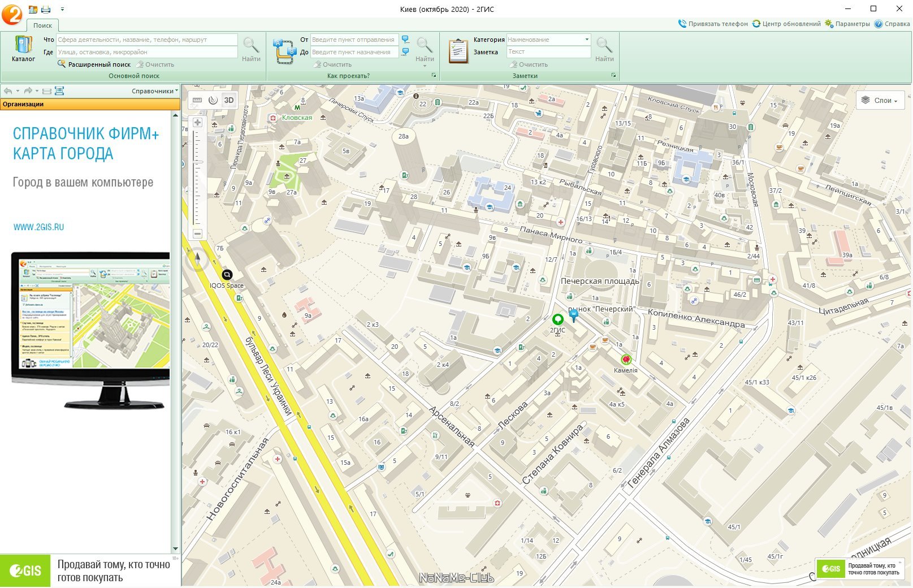Screen dimensions: 913x588
Task: Open the Слои layers dropdown
Action: (x=880, y=101)
